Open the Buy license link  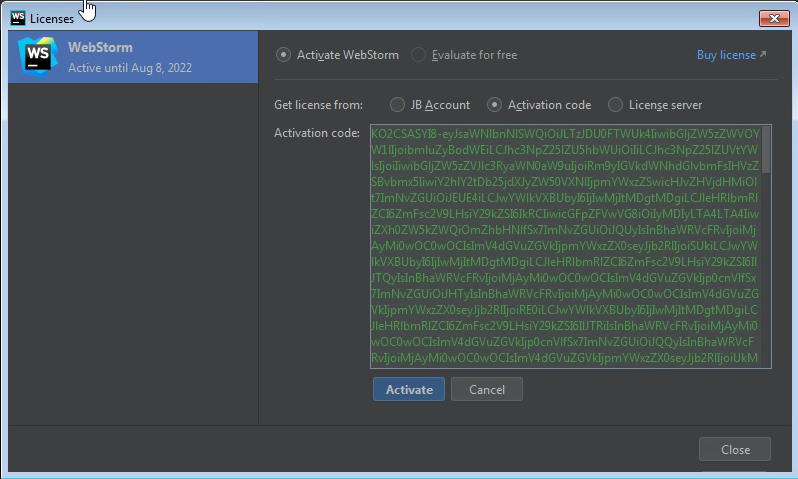click(731, 54)
